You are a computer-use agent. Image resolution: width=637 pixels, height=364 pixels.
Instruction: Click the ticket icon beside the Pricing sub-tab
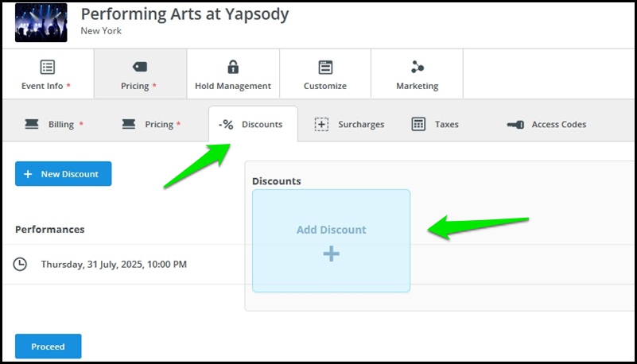click(x=128, y=124)
